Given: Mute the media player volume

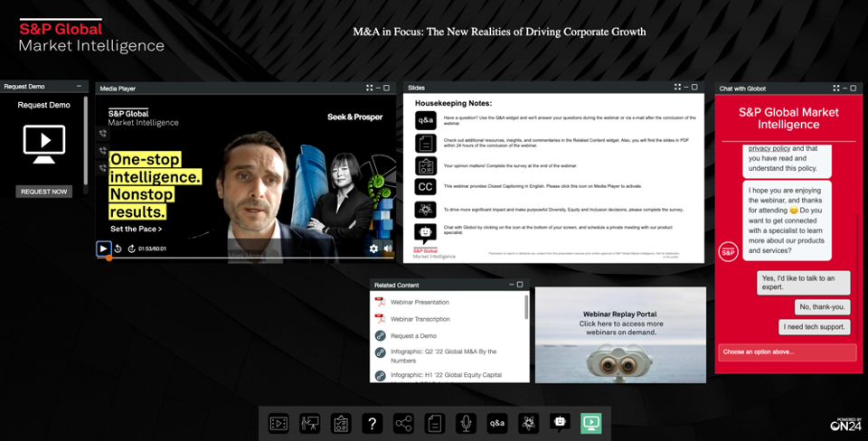Looking at the screenshot, I should point(388,249).
